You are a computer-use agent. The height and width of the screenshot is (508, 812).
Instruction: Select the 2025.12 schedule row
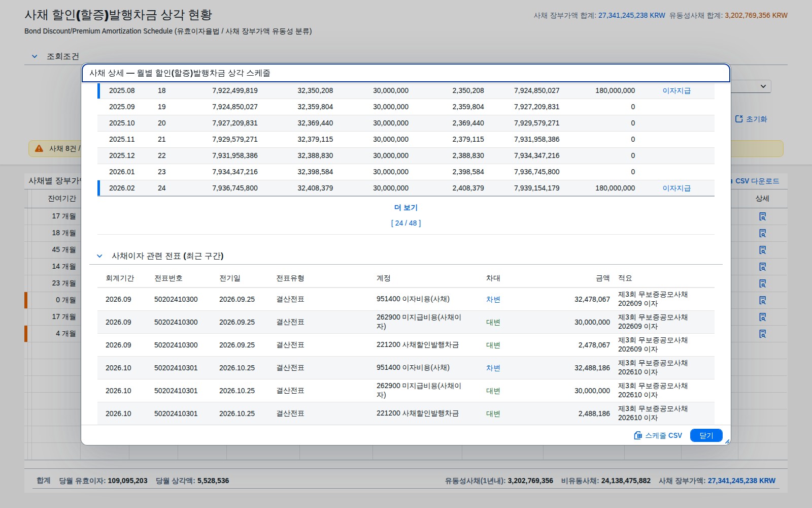(406, 155)
